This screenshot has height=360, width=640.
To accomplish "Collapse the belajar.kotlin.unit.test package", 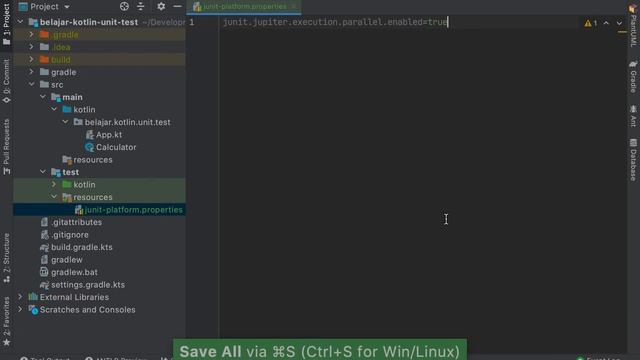I will pyautogui.click(x=65, y=122).
